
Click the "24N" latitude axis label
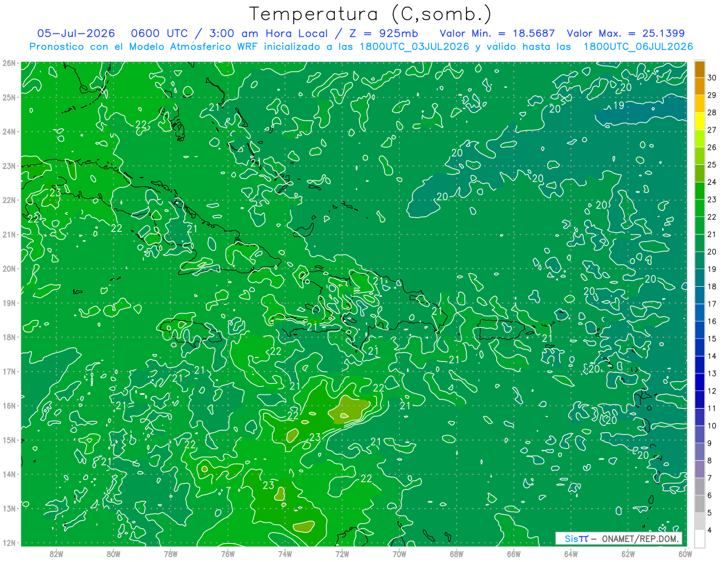(8, 132)
